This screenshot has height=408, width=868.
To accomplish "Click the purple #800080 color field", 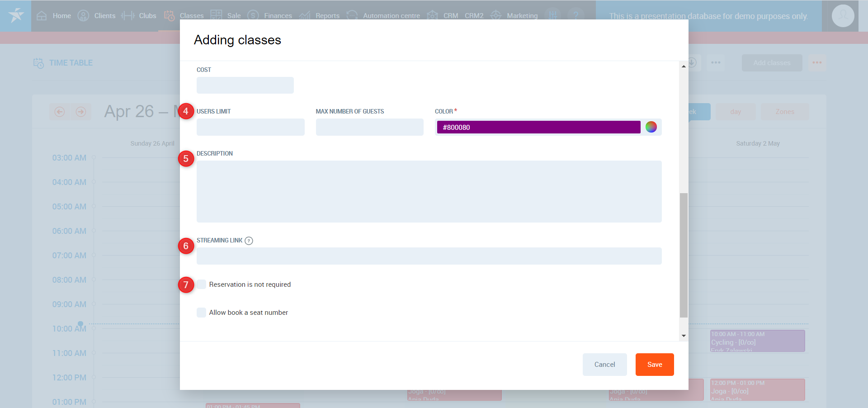I will click(x=538, y=127).
